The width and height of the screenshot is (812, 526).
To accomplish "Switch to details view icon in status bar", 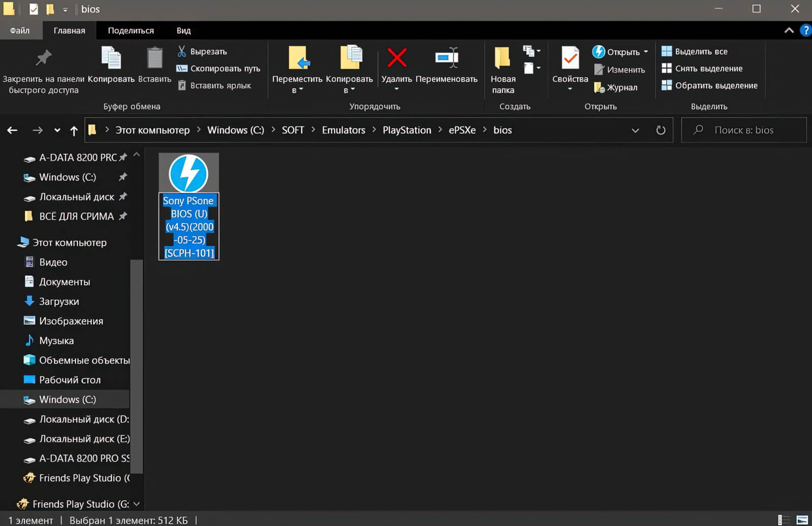I will (784, 520).
